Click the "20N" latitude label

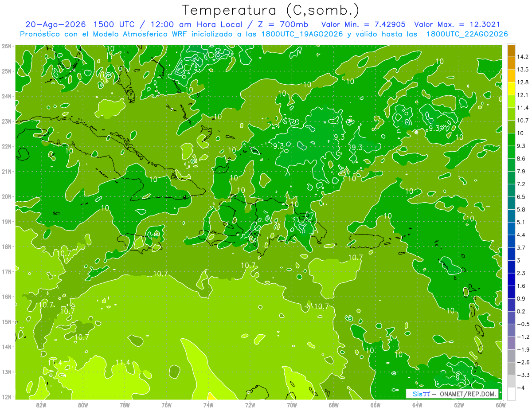click(7, 196)
